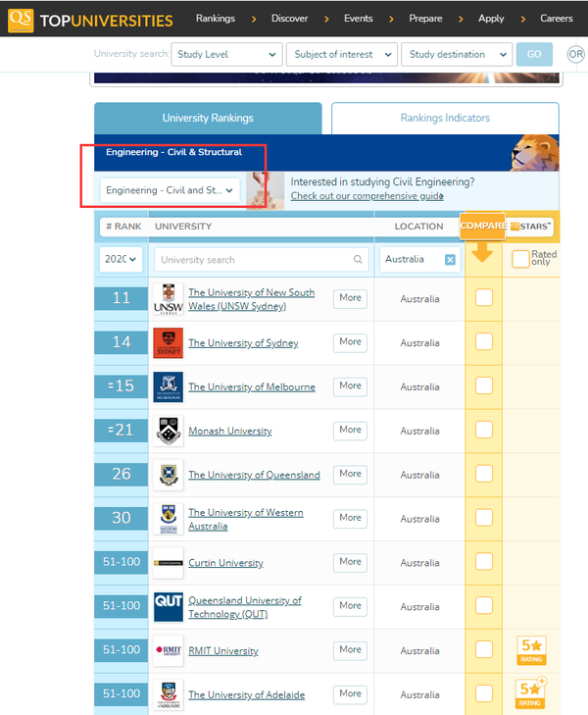
Task: Click Adelaide's 5 star plus rating badge
Action: (x=531, y=693)
